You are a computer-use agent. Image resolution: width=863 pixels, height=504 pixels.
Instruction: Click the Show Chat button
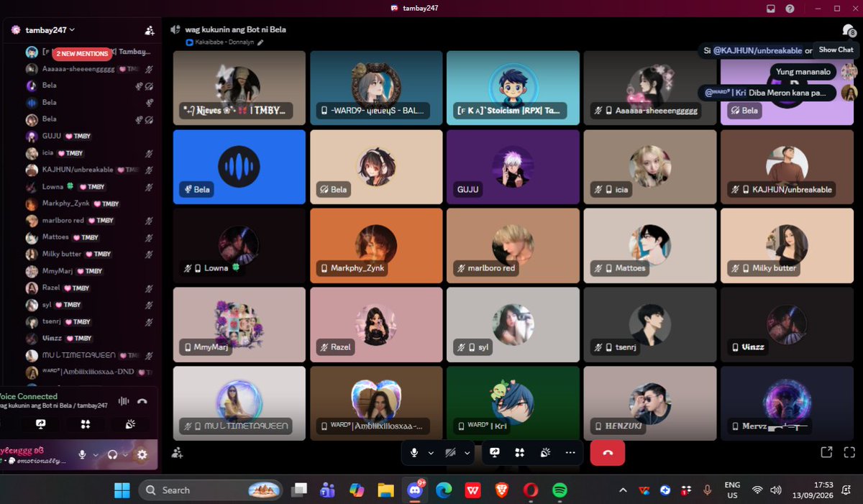pyautogui.click(x=836, y=50)
